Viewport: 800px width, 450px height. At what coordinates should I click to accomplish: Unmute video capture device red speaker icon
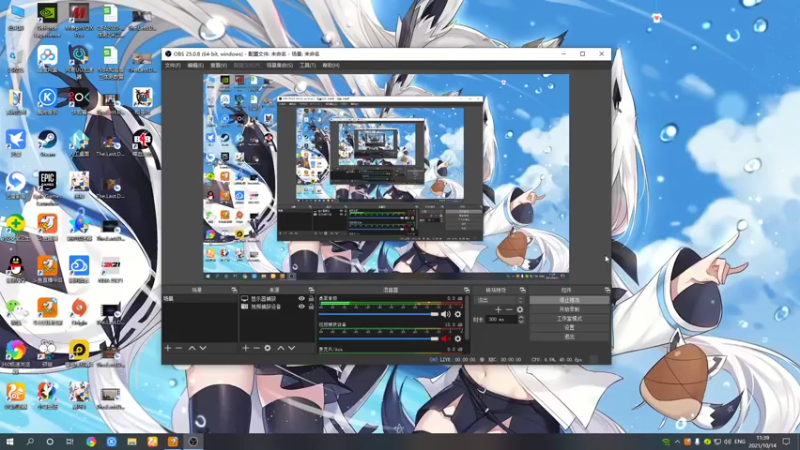click(x=445, y=339)
